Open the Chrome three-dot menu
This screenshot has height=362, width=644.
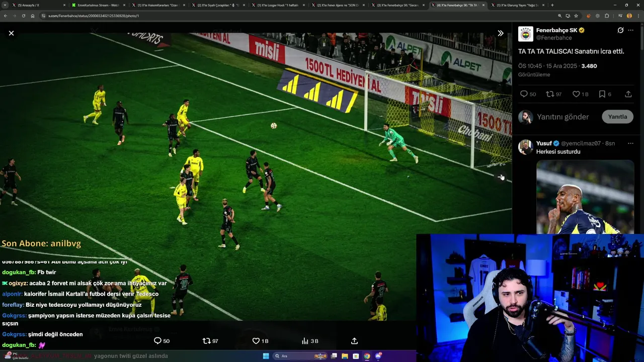[x=638, y=16]
